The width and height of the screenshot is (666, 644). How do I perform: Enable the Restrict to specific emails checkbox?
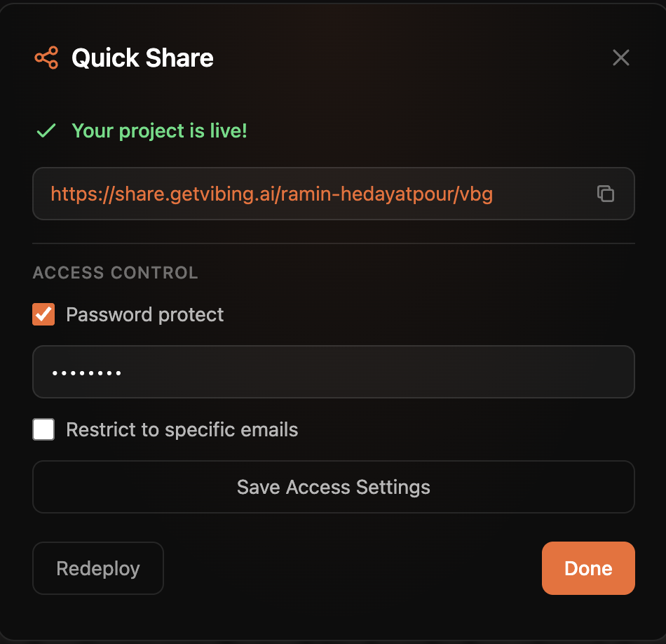click(x=43, y=429)
